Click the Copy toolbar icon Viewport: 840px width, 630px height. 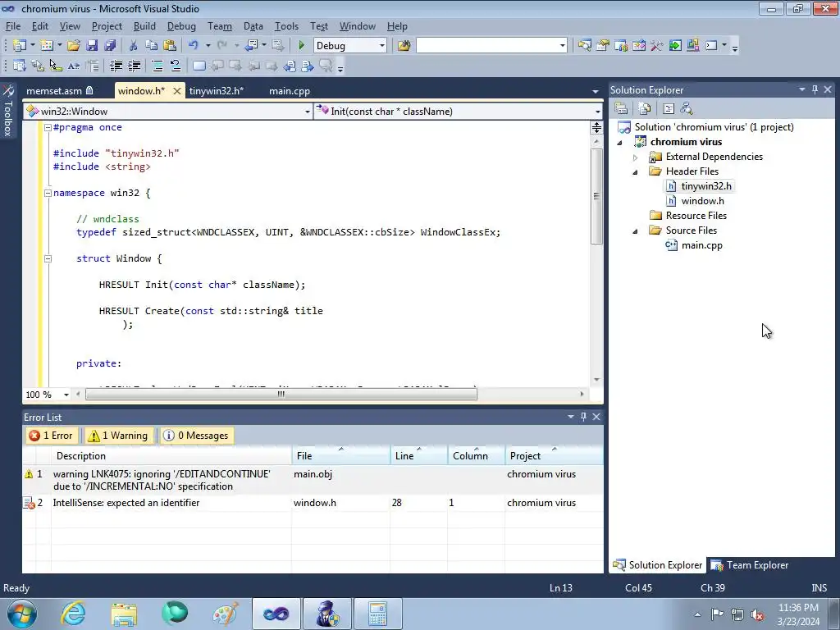tap(152, 46)
